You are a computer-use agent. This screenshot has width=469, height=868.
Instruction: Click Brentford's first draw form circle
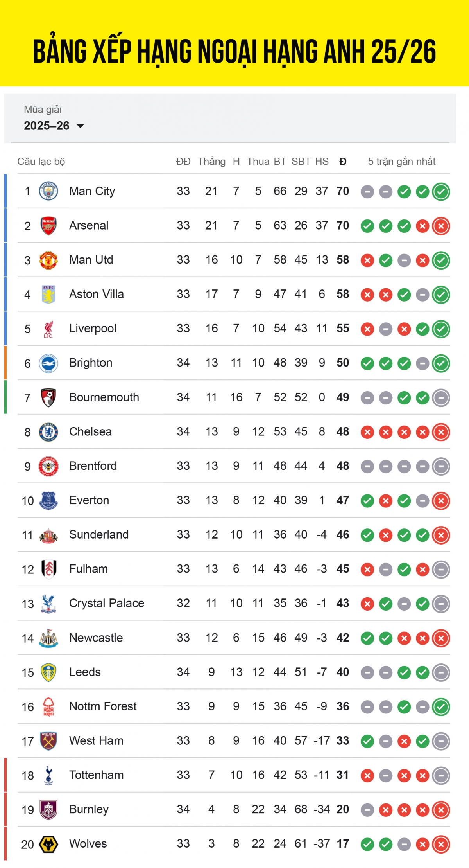point(367,466)
